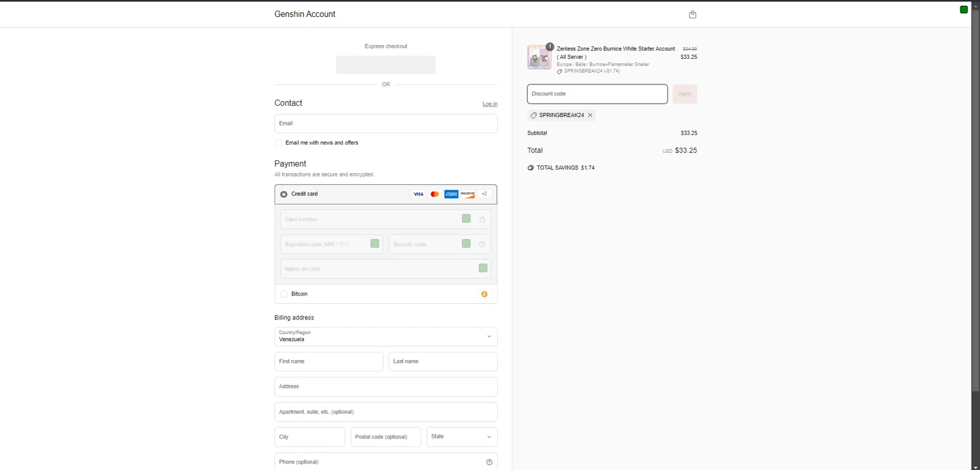The image size is (980, 470).
Task: Click the Total Savings tag icon
Action: click(x=531, y=168)
